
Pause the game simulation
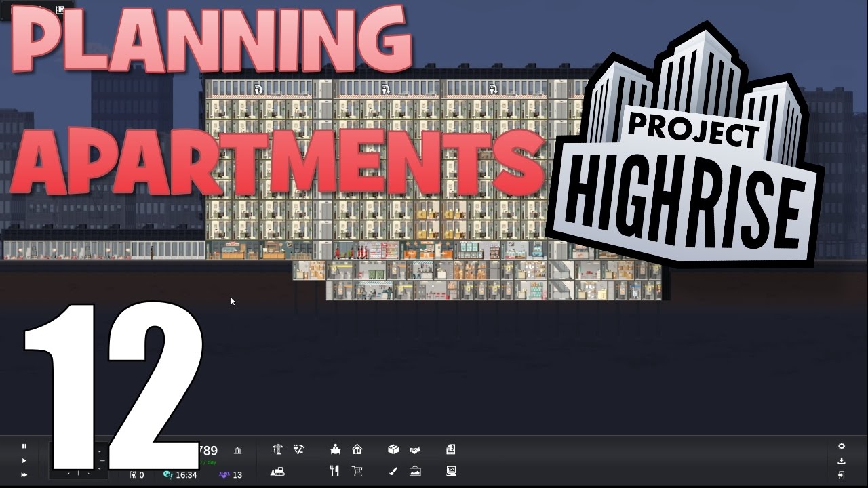[24, 447]
